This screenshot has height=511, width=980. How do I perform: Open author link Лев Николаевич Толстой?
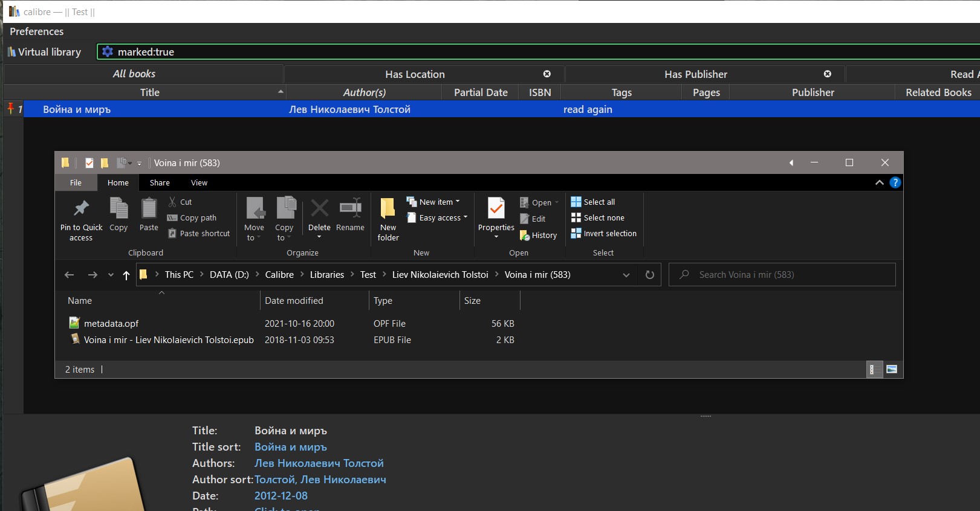click(319, 463)
